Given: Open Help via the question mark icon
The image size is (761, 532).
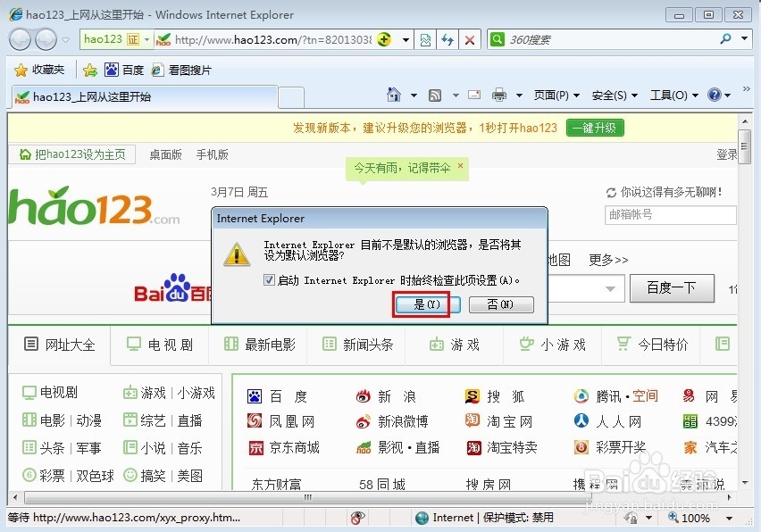Looking at the screenshot, I should click(x=713, y=94).
